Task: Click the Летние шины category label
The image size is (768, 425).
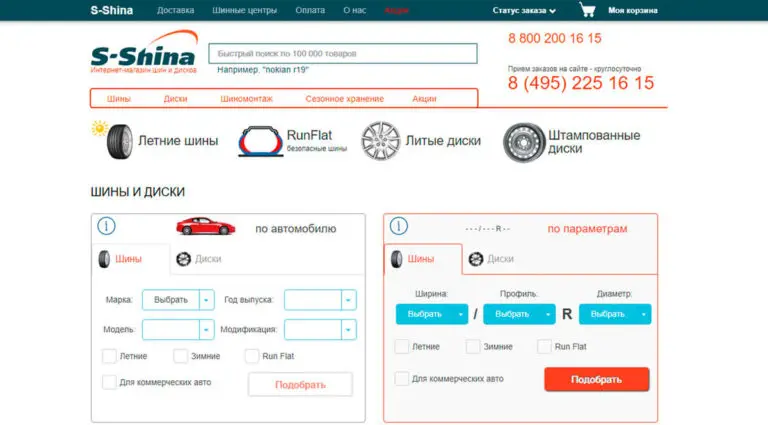Action: 178,141
